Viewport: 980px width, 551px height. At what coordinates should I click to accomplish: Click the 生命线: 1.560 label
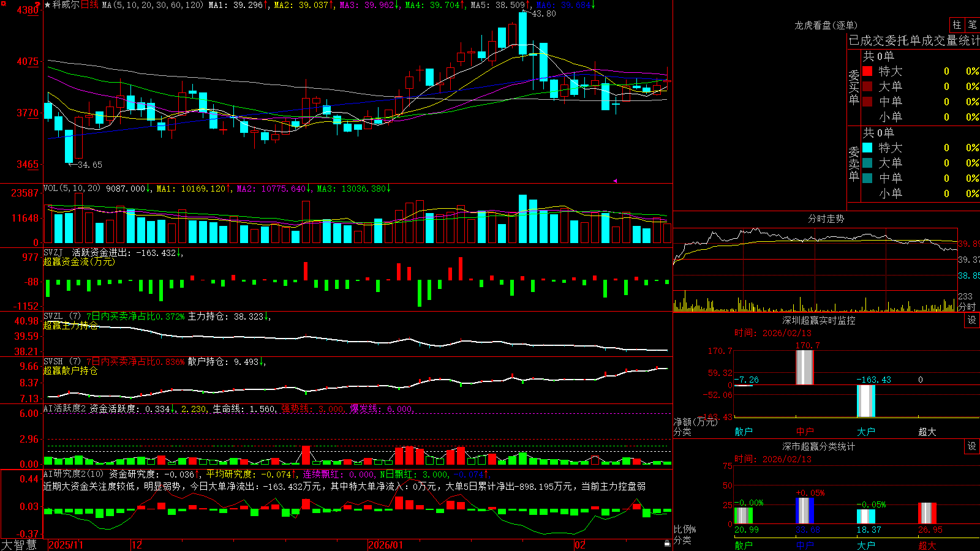244,408
